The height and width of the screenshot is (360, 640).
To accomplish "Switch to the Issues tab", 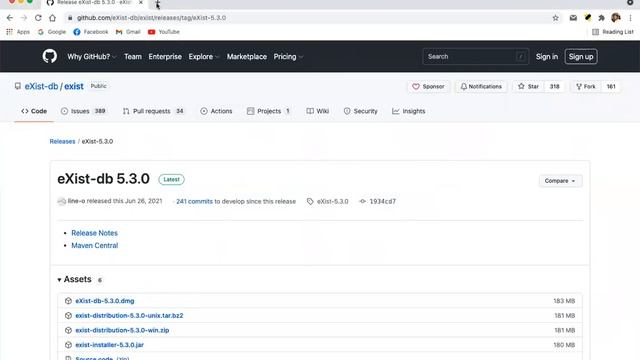I will pyautogui.click(x=83, y=111).
